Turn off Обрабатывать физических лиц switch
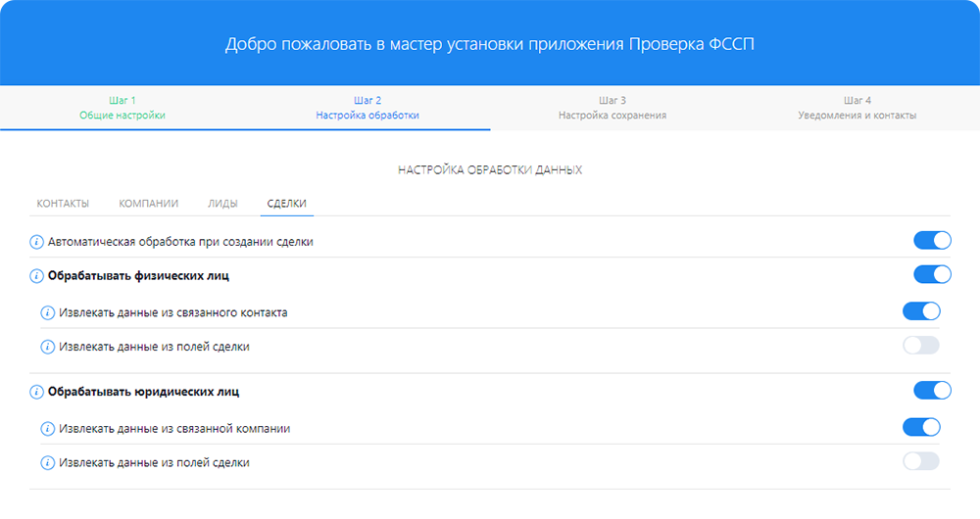This screenshot has height=519, width=980. (x=932, y=274)
